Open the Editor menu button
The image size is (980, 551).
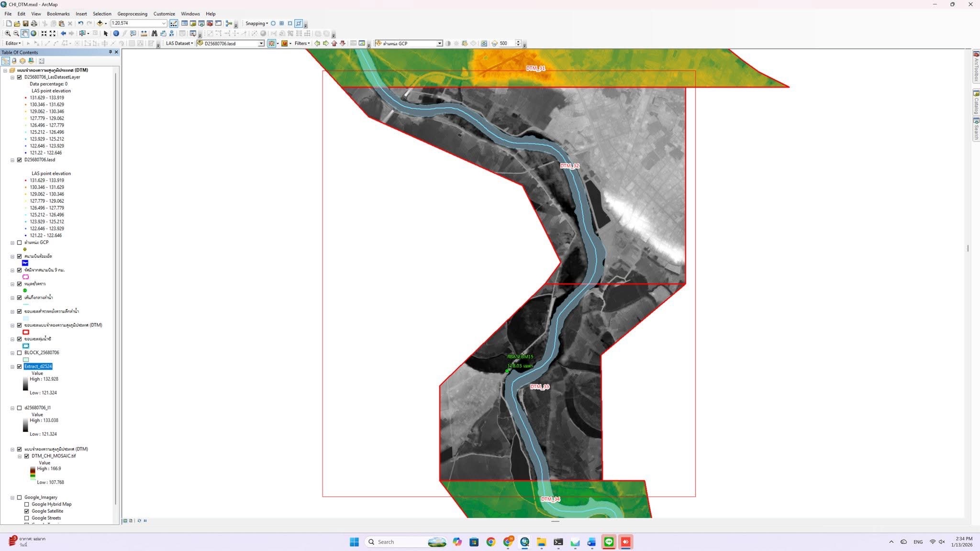(12, 44)
